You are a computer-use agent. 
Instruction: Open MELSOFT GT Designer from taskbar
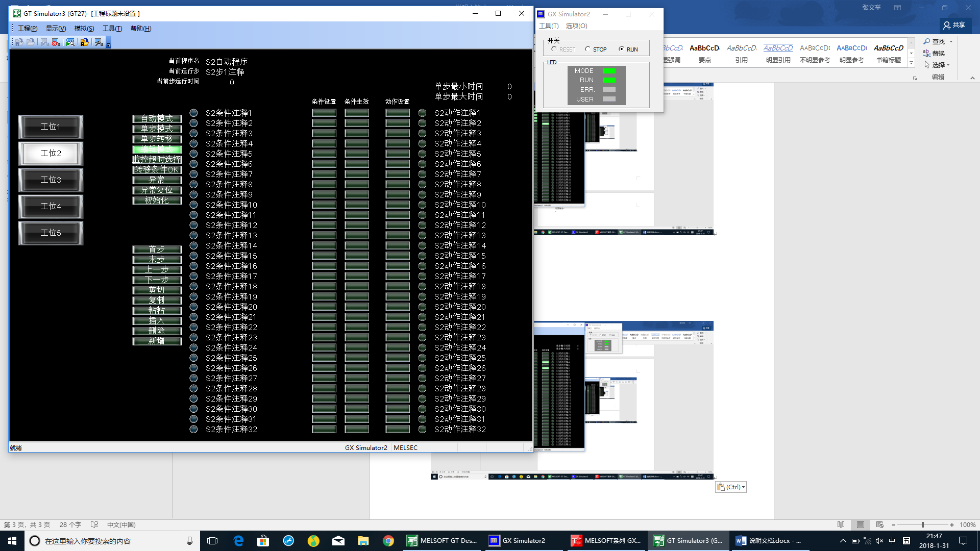tap(443, 541)
